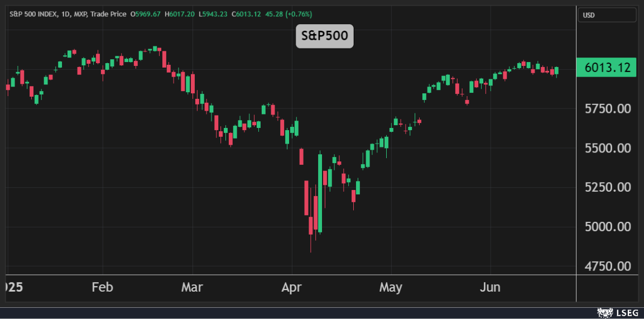This screenshot has width=644, height=319.
Task: Click the 5250.00 price axis label
Action: click(x=607, y=187)
